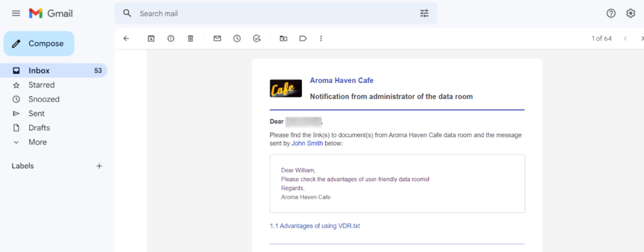The image size is (644, 252).
Task: Show search options filter
Action: 424,13
